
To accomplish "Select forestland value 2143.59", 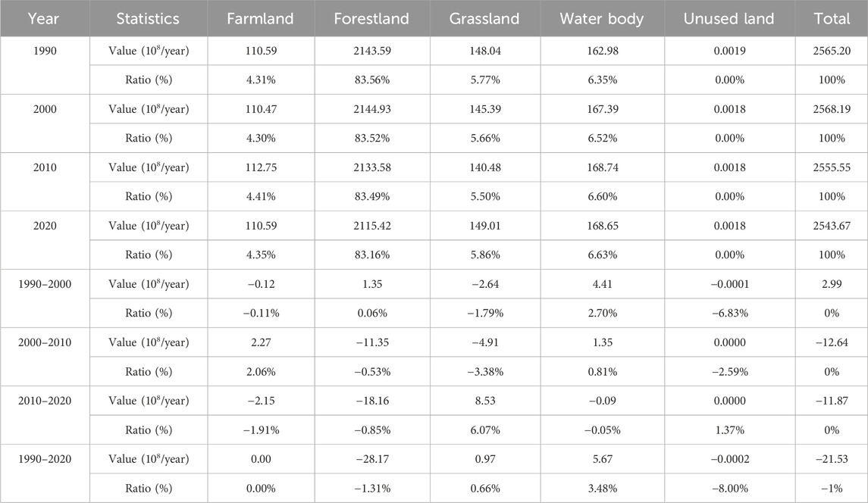I will click(372, 51).
